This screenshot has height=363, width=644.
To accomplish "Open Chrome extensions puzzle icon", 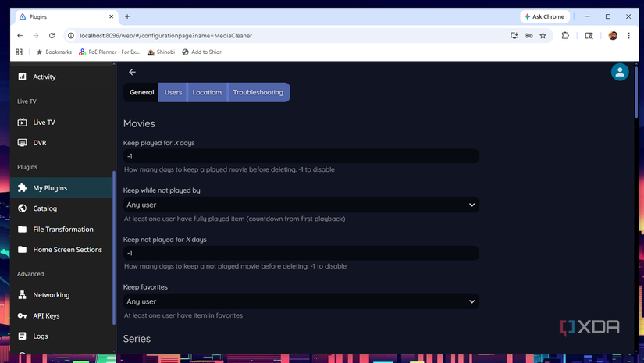I will pyautogui.click(x=565, y=36).
